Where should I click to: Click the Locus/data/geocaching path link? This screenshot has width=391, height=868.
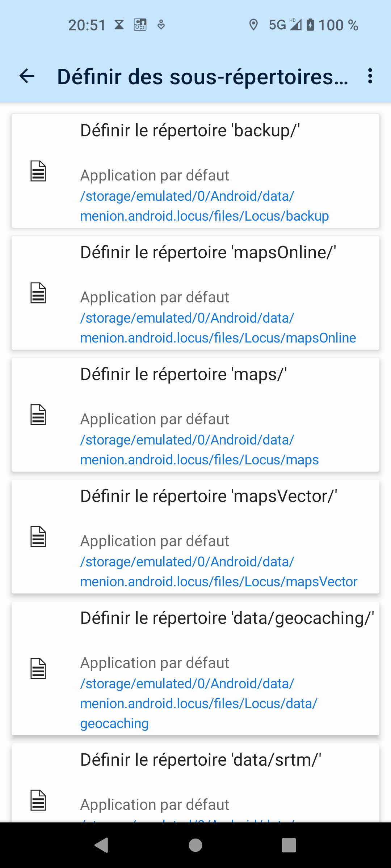[x=198, y=703]
